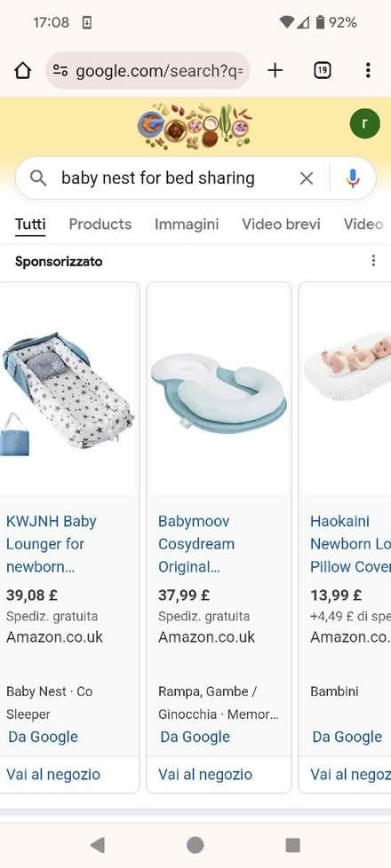
Task: Click Da Google under KWJNH listing
Action: [43, 737]
